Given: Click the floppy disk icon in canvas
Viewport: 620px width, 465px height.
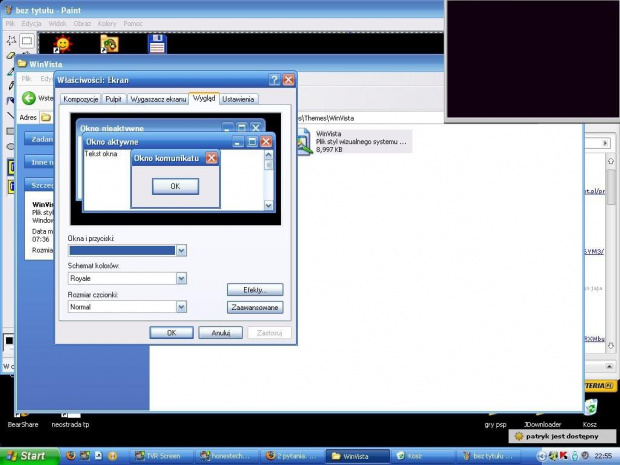Looking at the screenshot, I should (x=157, y=43).
